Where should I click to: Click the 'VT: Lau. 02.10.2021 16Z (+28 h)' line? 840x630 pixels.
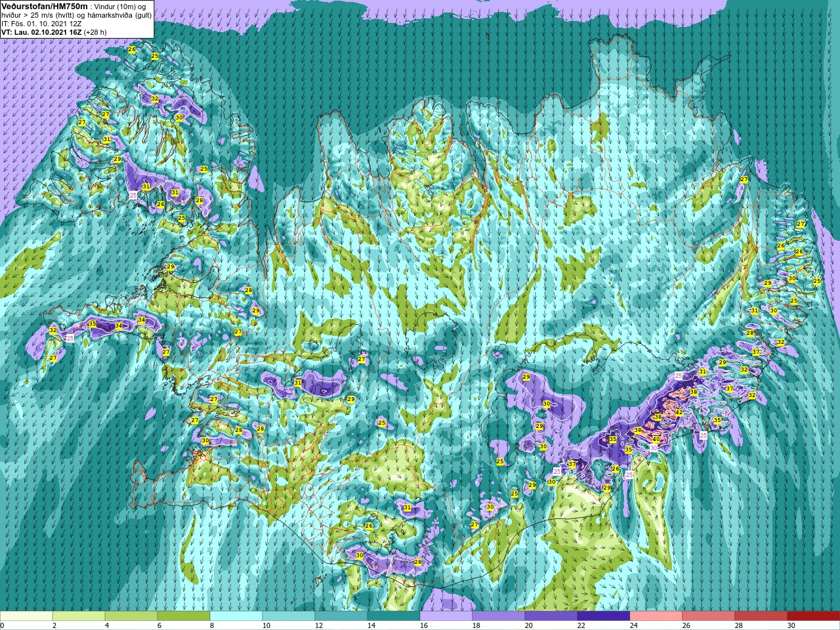[x=54, y=32]
